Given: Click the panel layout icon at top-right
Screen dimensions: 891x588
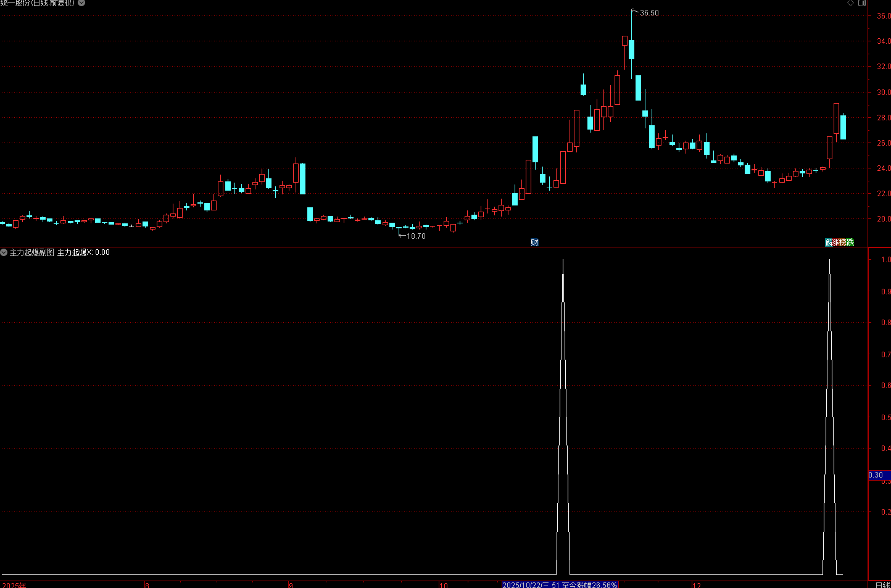Looking at the screenshot, I should click(x=862, y=3).
